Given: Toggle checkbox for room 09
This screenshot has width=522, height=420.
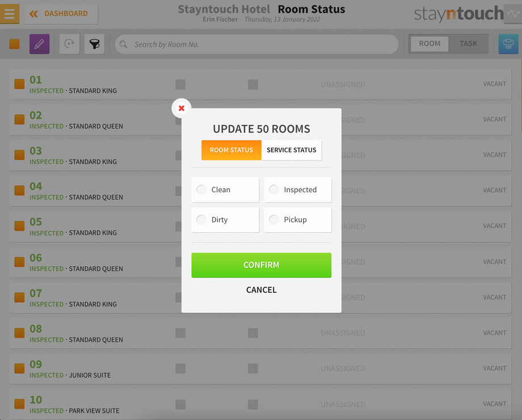Looking at the screenshot, I should (x=19, y=368).
